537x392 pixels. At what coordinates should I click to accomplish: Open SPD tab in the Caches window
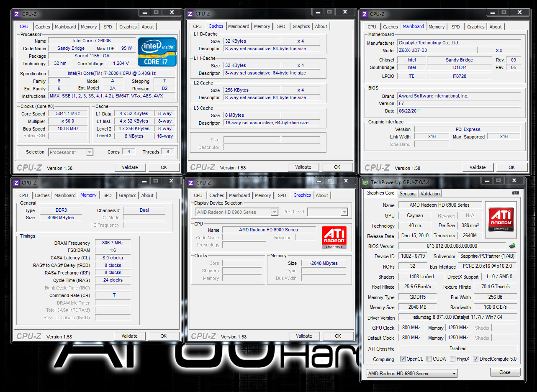click(x=281, y=26)
